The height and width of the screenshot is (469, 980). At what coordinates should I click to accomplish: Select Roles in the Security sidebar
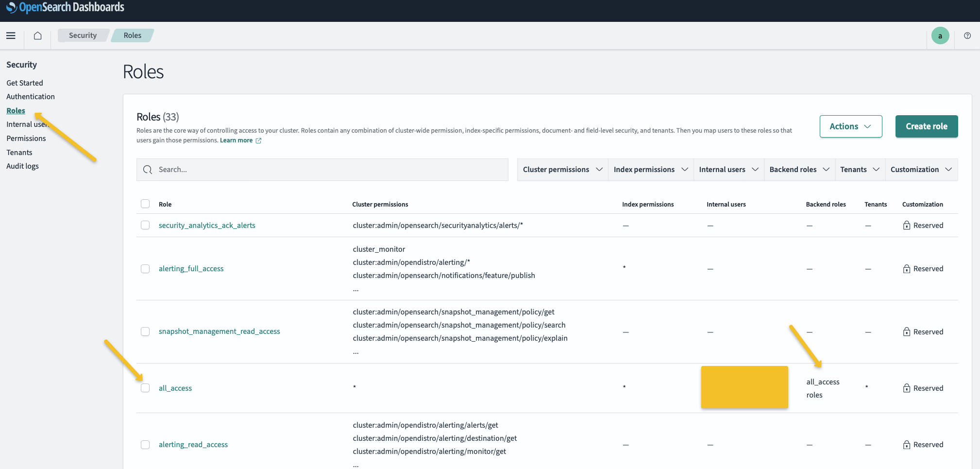point(16,111)
